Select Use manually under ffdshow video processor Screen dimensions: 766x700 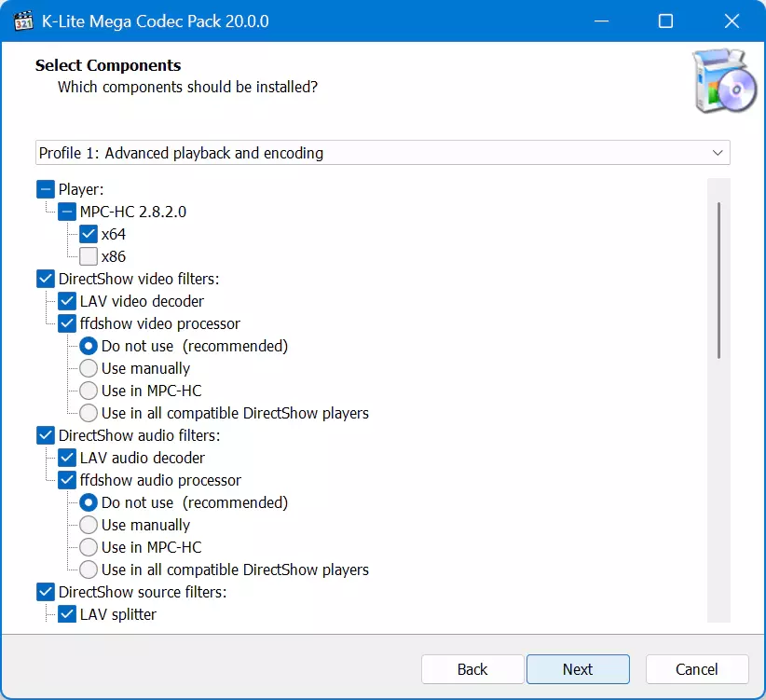pyautogui.click(x=89, y=368)
